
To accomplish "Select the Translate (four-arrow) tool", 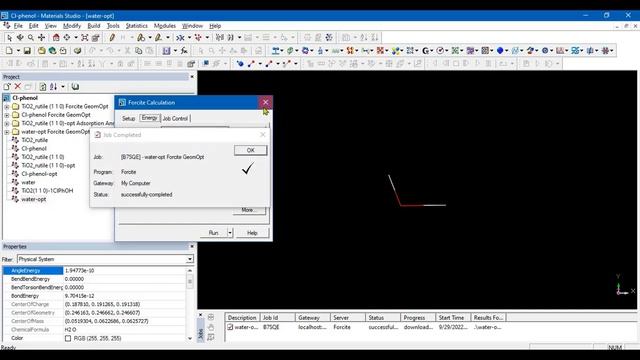I will click(x=41, y=38).
